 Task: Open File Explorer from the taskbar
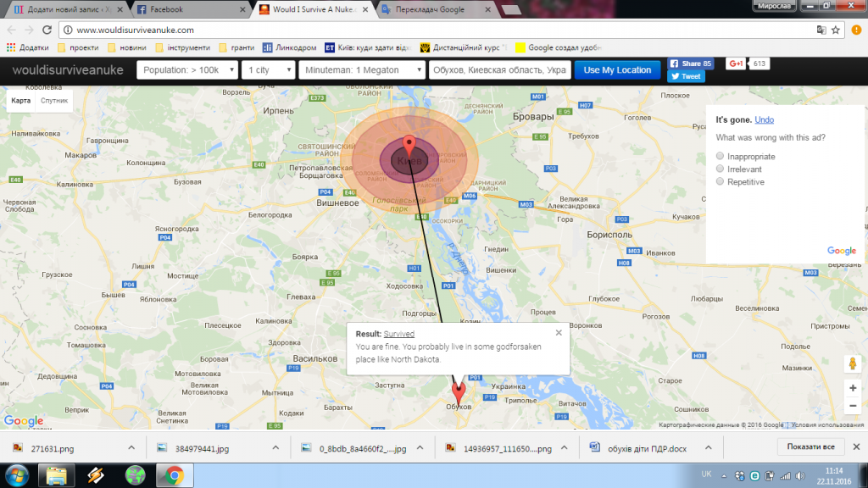56,475
